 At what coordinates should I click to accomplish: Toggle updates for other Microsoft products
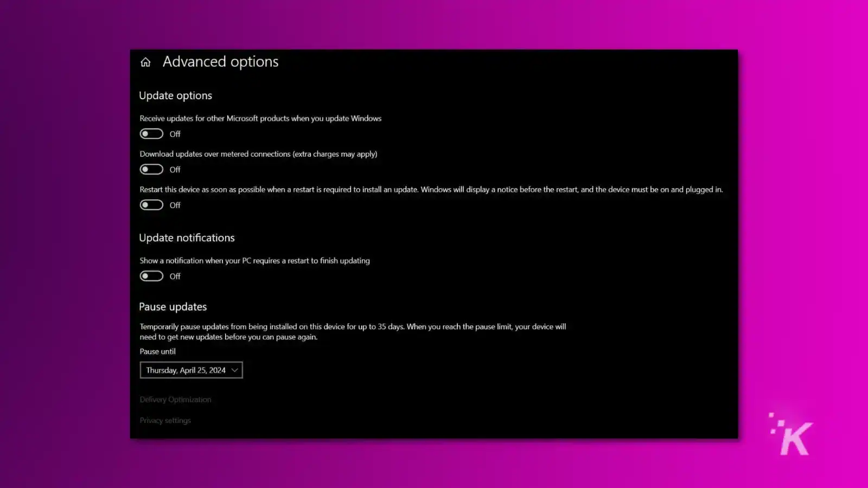pyautogui.click(x=151, y=134)
